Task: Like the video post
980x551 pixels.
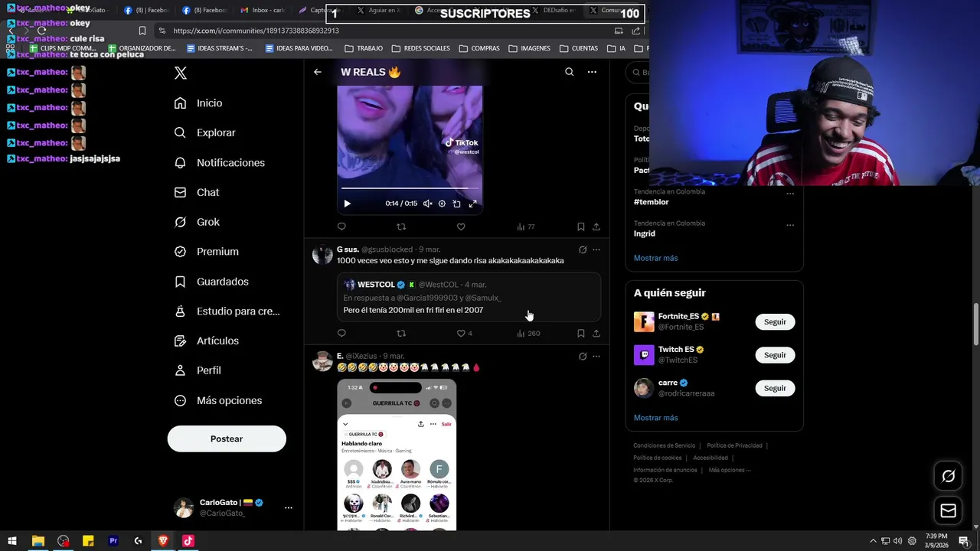Action: click(461, 227)
